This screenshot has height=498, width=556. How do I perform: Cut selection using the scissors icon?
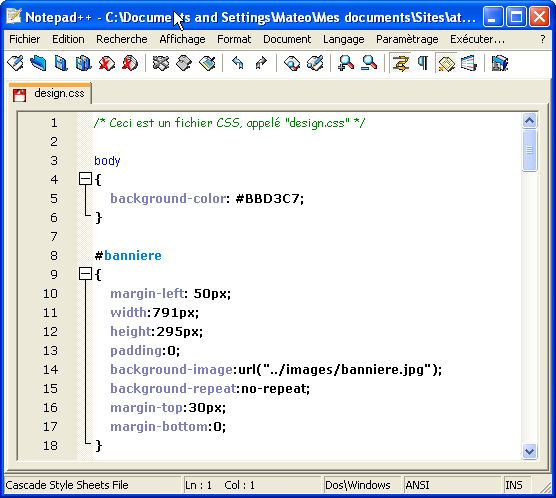161,64
